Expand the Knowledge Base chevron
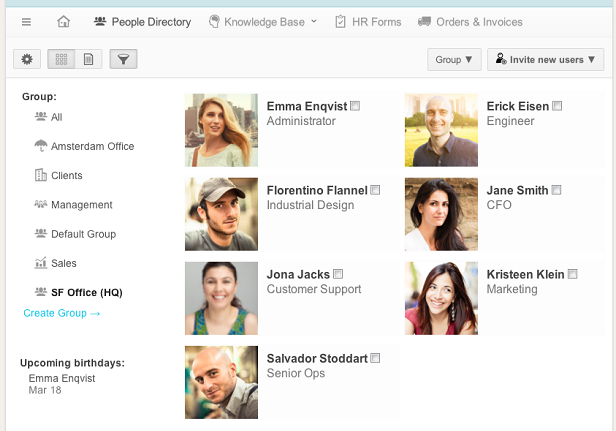This screenshot has width=616, height=431. (314, 21)
